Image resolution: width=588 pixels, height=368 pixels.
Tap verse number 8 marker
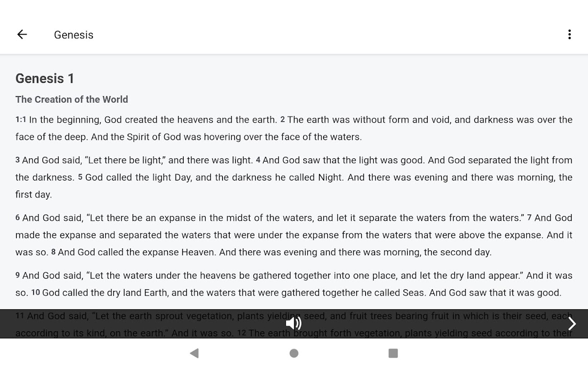click(53, 252)
